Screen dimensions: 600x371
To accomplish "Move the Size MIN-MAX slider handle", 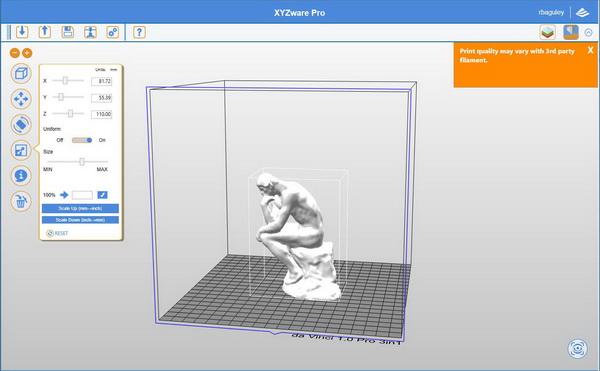I will (x=82, y=162).
